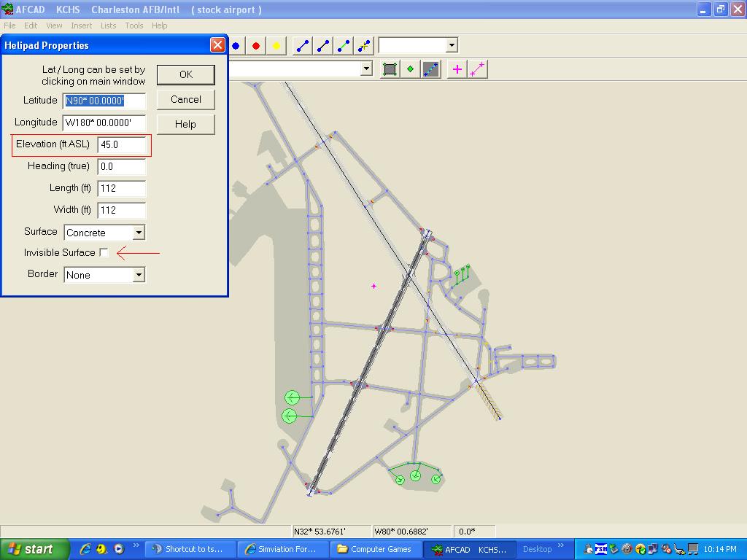This screenshot has width=747, height=560.
Task: Open the Surface dropdown showing Concrete
Action: coord(139,233)
